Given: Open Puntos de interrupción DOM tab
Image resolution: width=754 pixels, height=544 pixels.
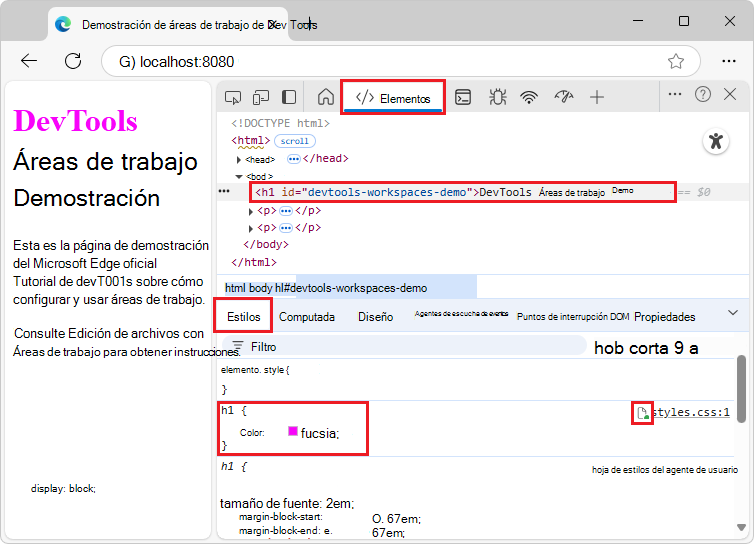Looking at the screenshot, I should click(573, 316).
